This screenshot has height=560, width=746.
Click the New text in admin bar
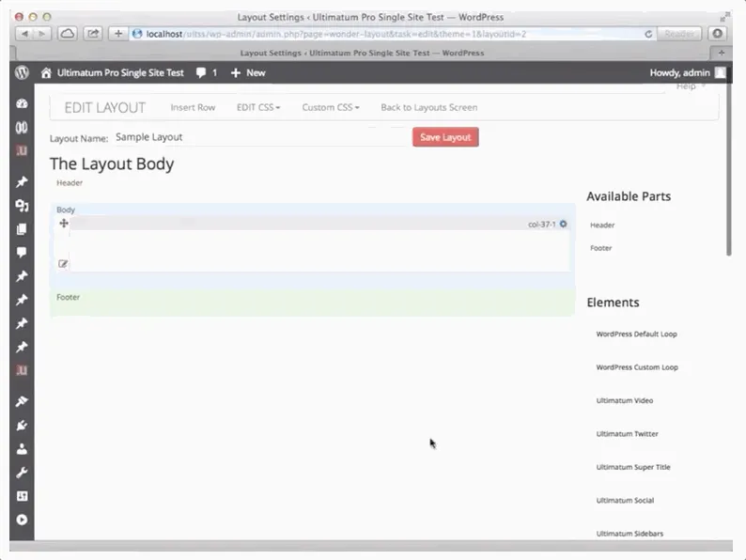[256, 72]
